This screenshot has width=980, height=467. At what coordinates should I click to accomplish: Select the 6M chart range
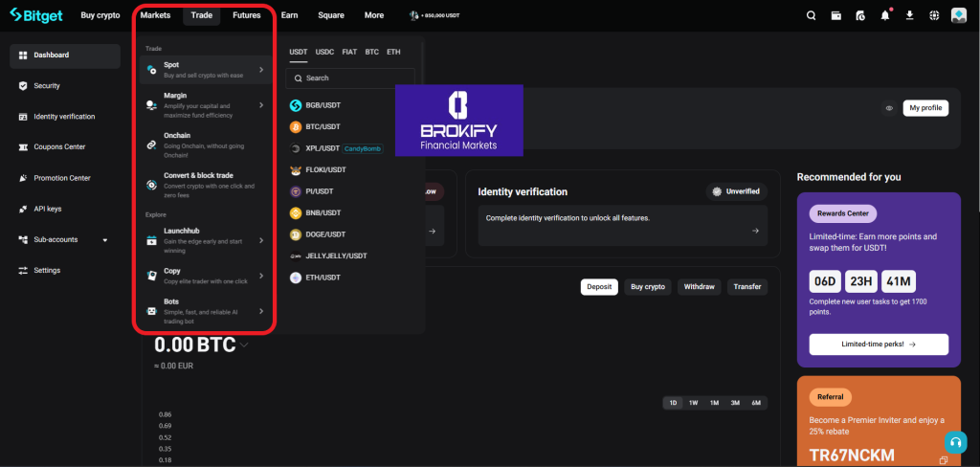coord(756,403)
